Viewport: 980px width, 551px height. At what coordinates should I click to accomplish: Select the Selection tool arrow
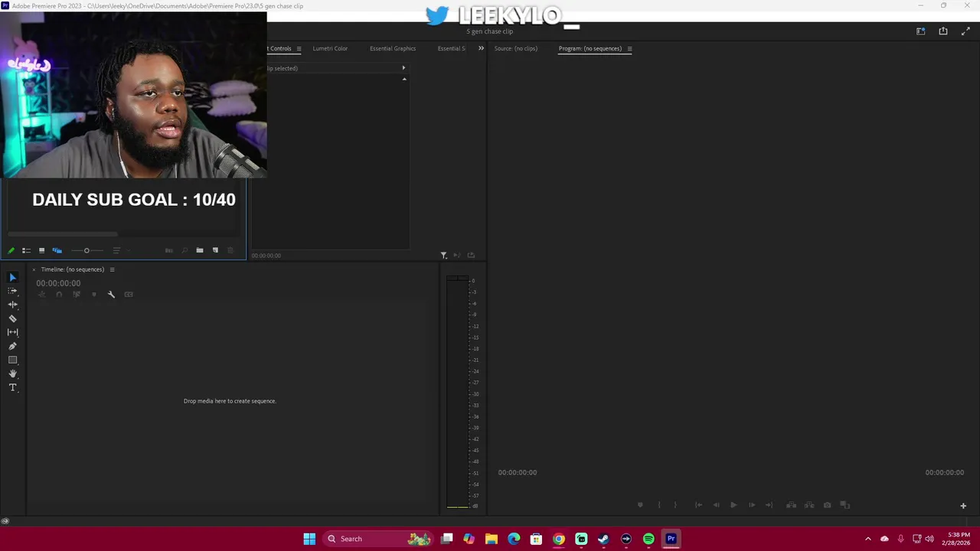point(12,277)
